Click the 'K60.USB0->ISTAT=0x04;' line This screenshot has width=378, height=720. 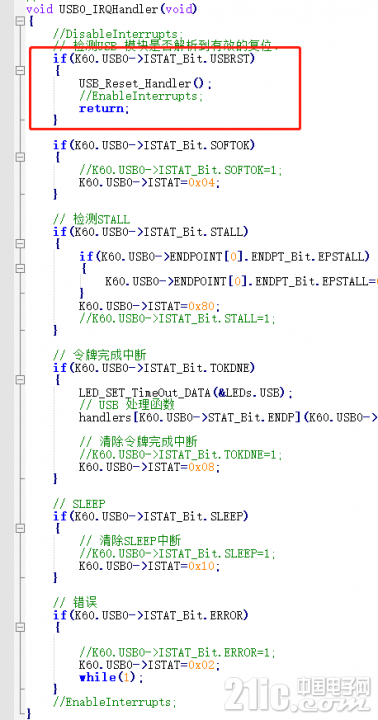coord(149,182)
